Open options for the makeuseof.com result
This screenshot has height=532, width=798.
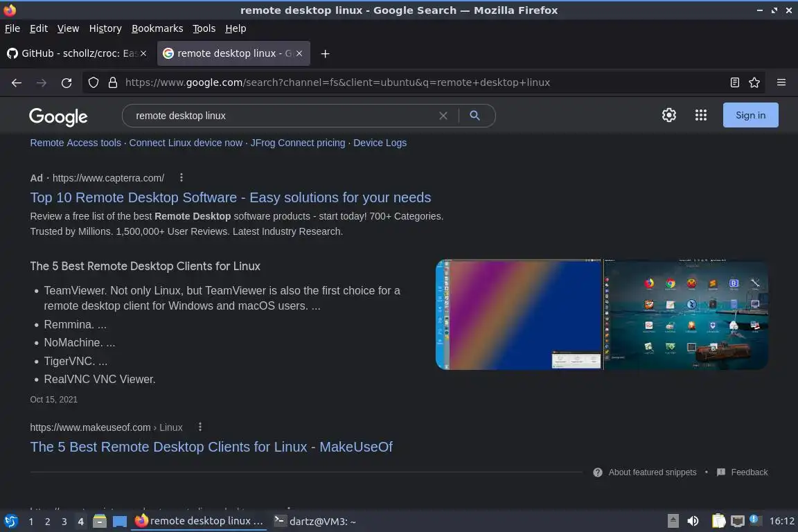pyautogui.click(x=200, y=427)
